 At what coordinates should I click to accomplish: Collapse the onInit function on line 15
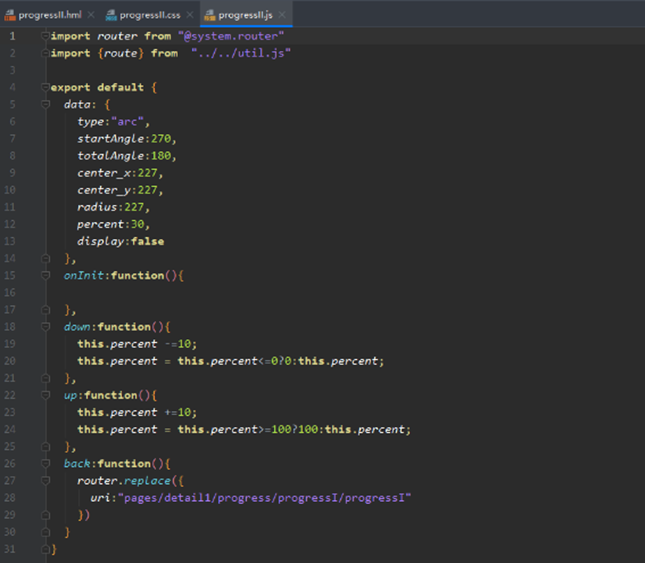tap(45, 275)
